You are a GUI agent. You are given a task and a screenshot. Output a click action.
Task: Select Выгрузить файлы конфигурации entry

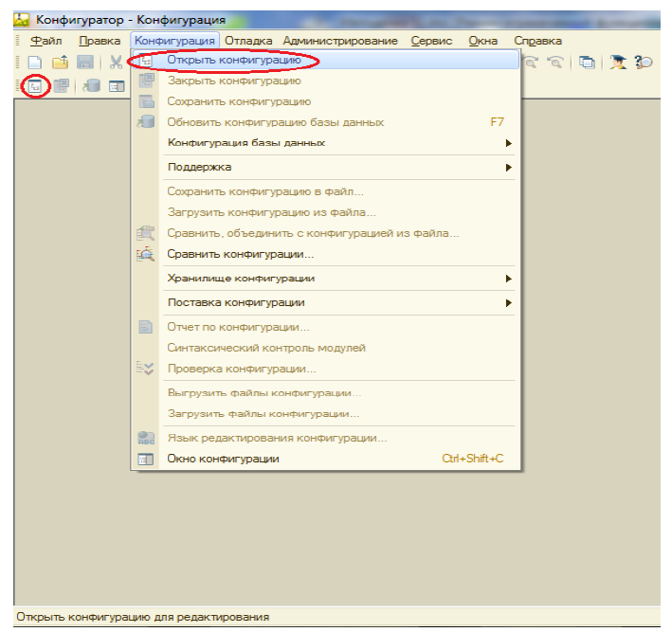coord(326,393)
